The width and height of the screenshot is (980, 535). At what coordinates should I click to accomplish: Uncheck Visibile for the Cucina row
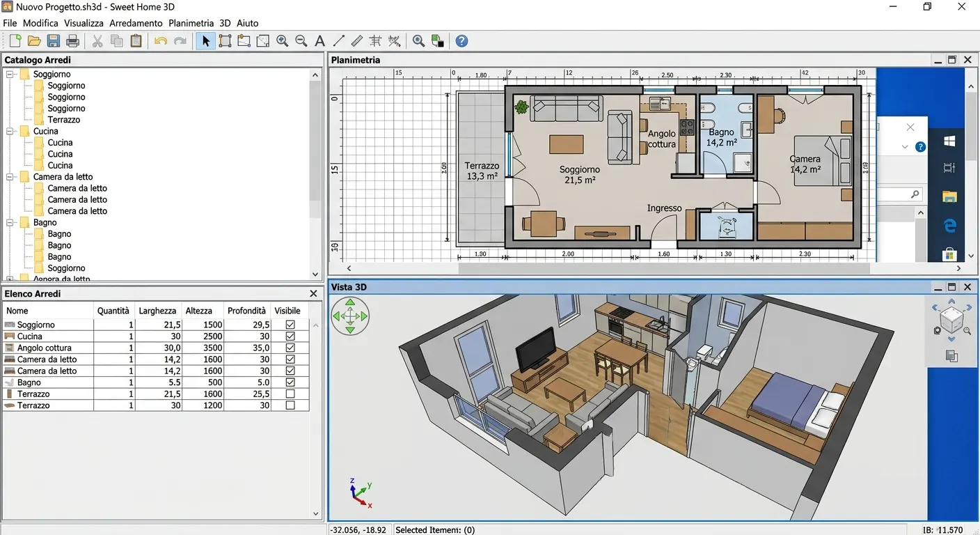click(290, 336)
